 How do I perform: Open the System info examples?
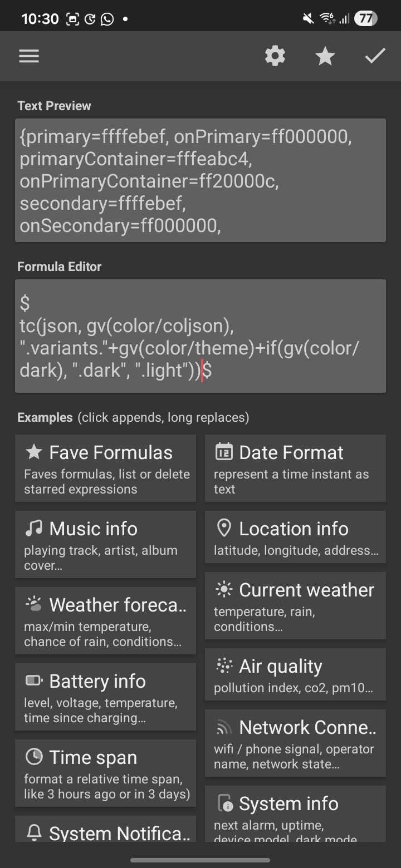[295, 812]
